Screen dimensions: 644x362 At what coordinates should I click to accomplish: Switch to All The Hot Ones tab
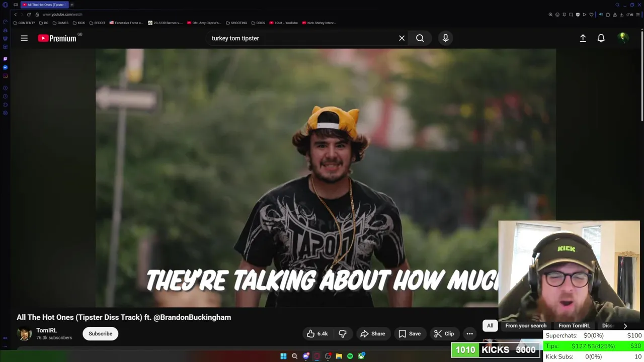(44, 5)
